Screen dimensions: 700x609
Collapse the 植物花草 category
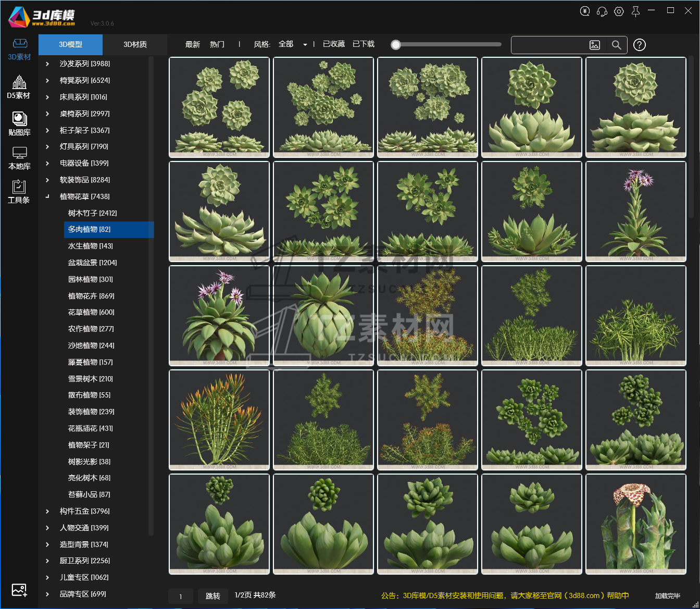click(x=47, y=197)
